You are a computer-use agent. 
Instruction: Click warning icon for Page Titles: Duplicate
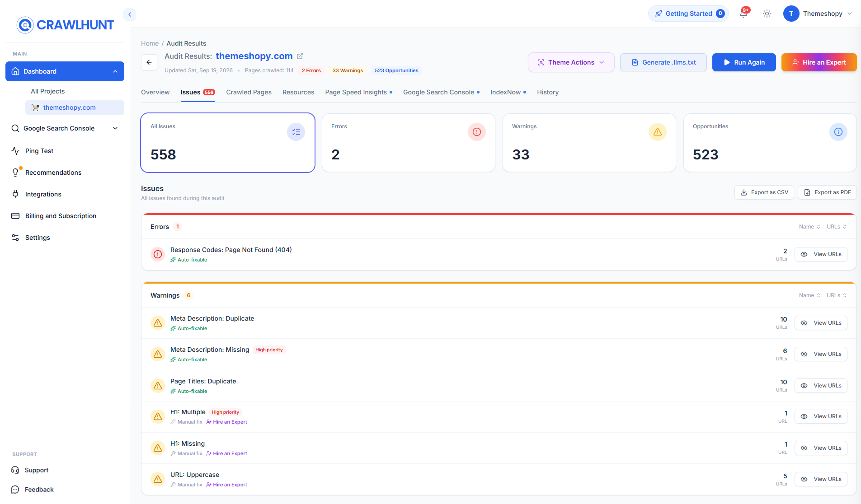158,386
